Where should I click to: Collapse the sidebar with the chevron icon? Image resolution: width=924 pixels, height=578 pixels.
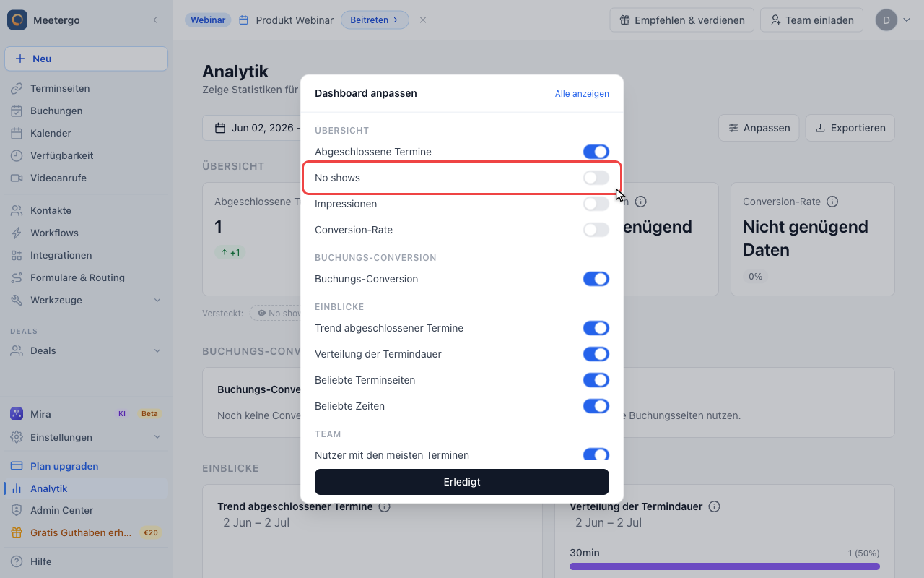(155, 20)
